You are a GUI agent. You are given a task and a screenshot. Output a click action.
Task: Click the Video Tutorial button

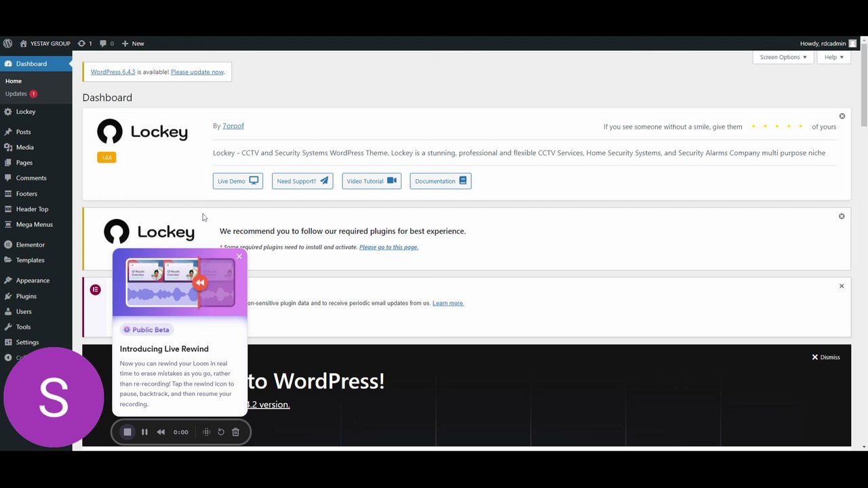point(372,181)
